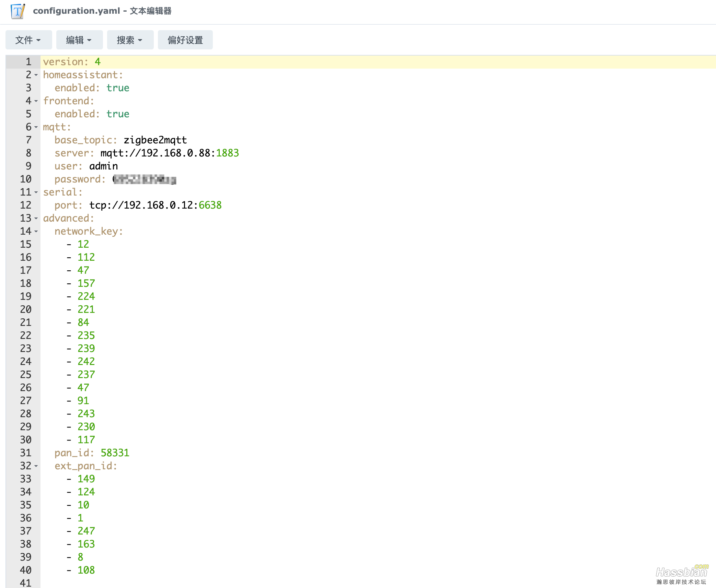Collapse the serial block at line 11
The image size is (716, 588).
click(x=36, y=192)
